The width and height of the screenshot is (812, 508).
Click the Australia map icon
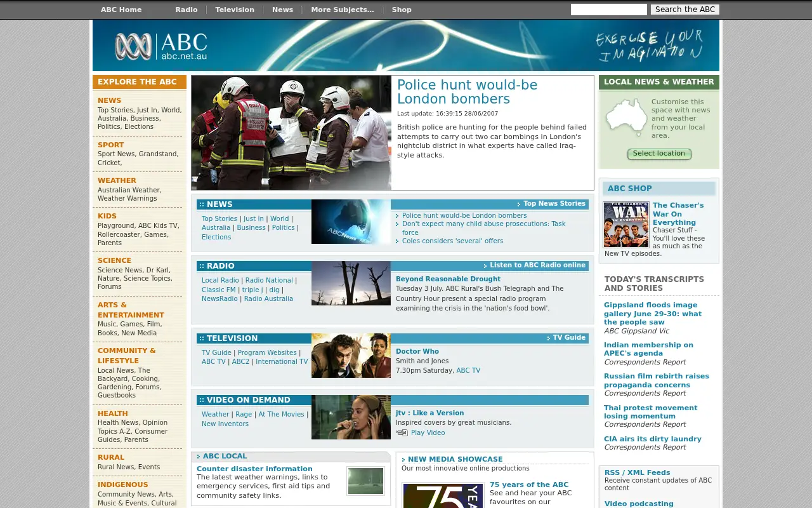point(626,118)
